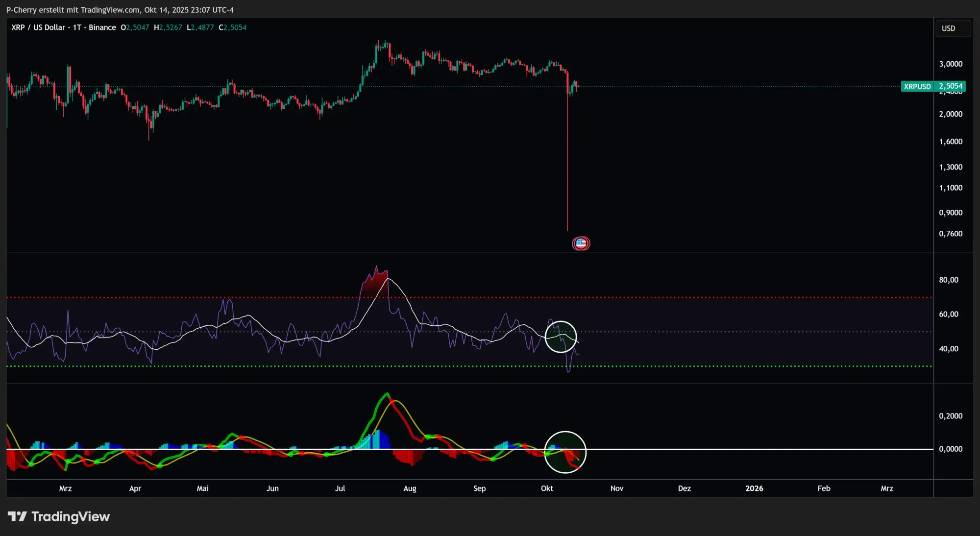
Task: Click the red overbought RSI peak in July
Action: 376,281
